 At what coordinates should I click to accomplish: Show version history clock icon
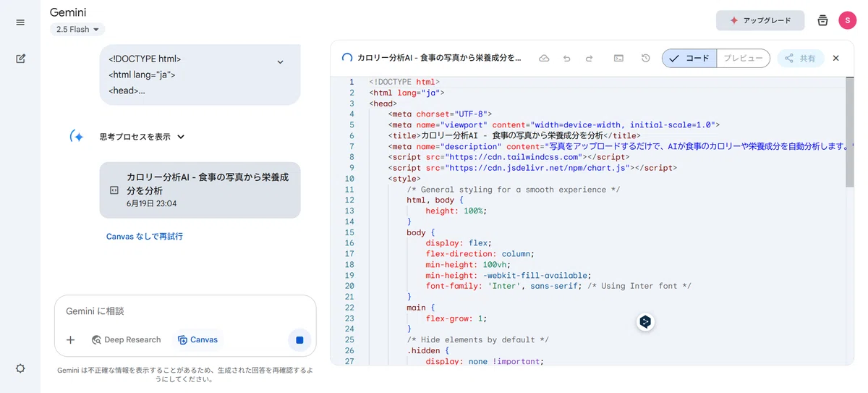click(x=646, y=59)
